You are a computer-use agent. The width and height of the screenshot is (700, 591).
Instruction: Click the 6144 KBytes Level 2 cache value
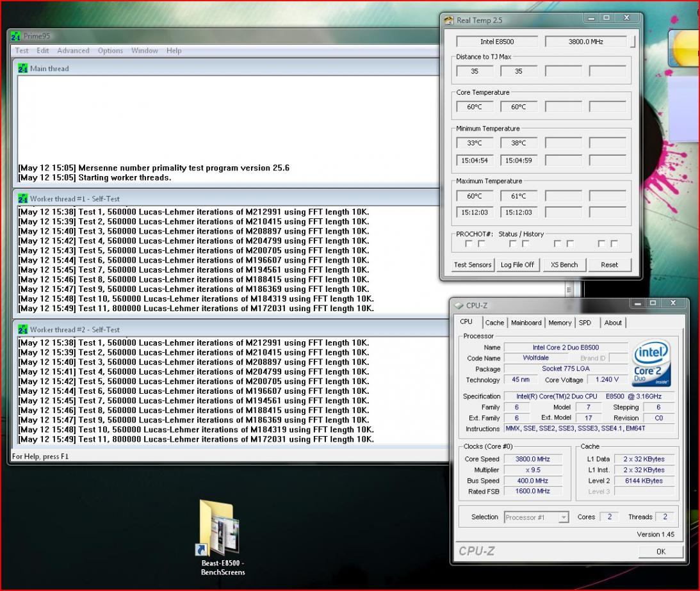tap(644, 481)
